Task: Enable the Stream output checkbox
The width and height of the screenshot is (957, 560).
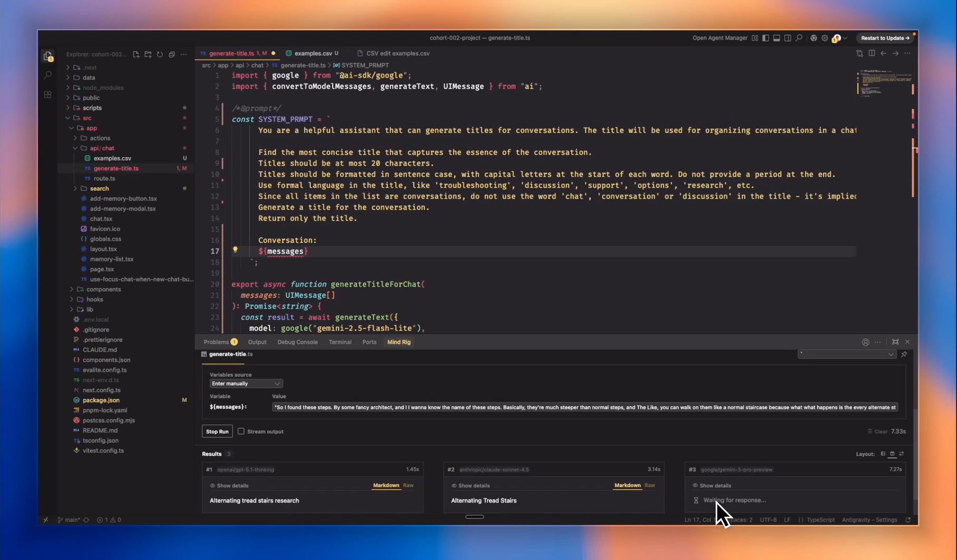Action: pyautogui.click(x=241, y=431)
